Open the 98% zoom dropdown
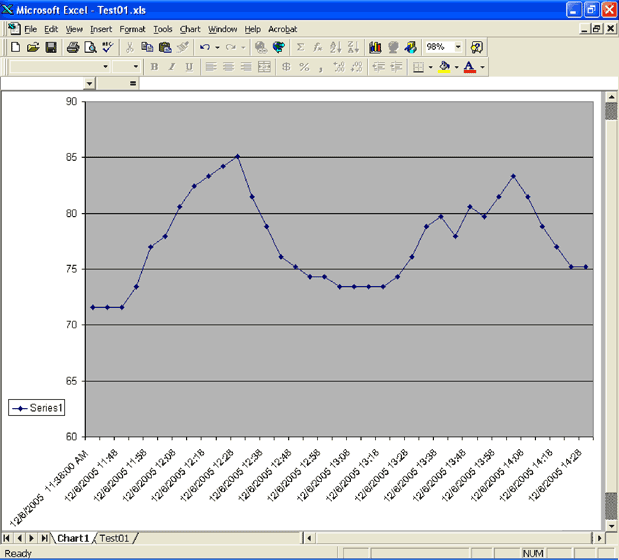619x560 pixels. pyautogui.click(x=458, y=47)
